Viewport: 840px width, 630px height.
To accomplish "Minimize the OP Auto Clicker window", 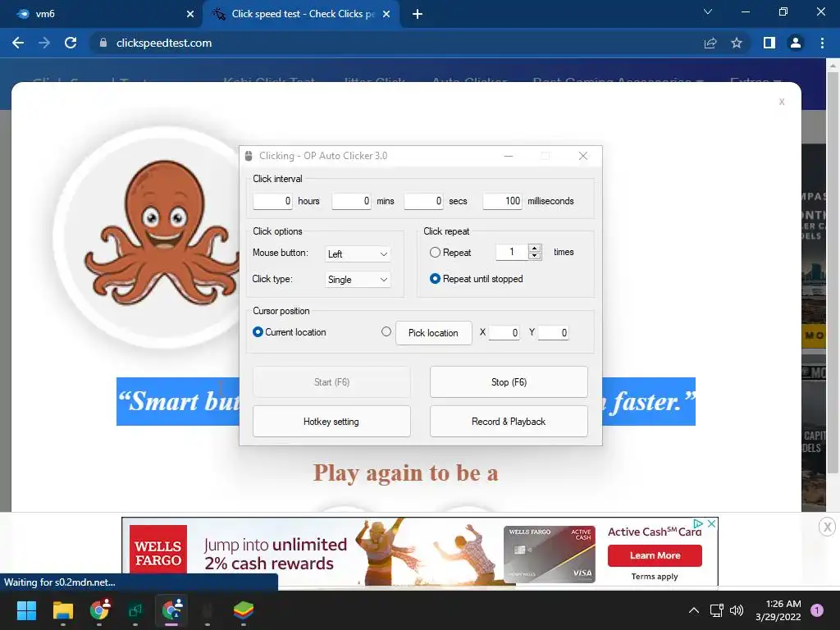I will click(x=509, y=156).
